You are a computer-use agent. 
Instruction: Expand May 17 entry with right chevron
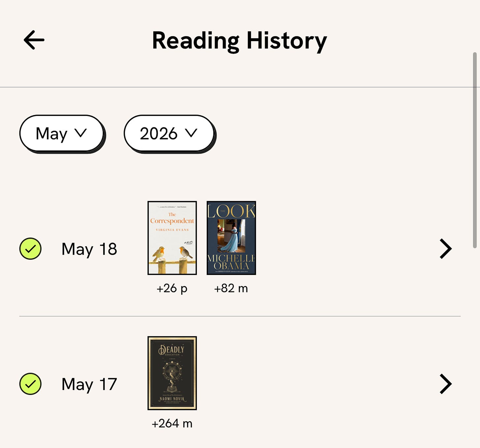click(445, 384)
